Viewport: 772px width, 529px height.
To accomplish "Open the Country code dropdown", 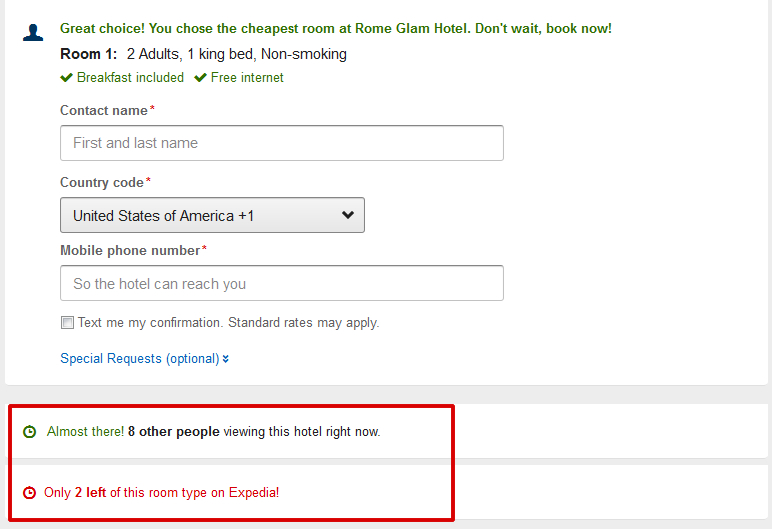I will (x=212, y=215).
